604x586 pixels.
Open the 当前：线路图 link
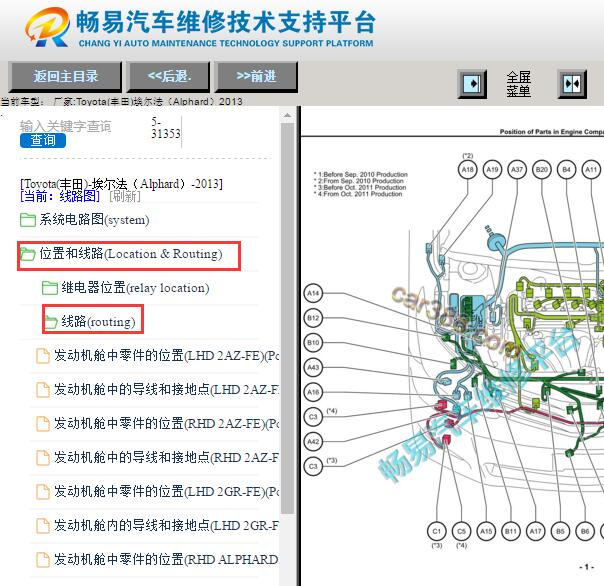click(x=60, y=196)
